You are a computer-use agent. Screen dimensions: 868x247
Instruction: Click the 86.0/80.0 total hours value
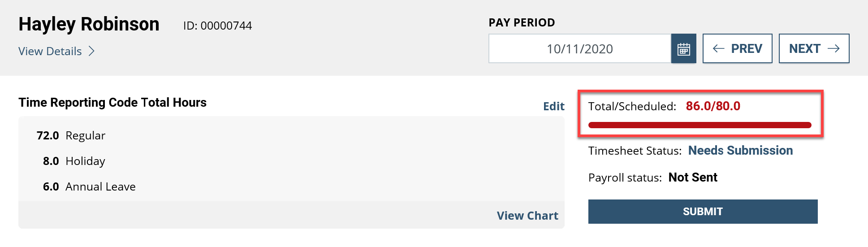pos(713,106)
